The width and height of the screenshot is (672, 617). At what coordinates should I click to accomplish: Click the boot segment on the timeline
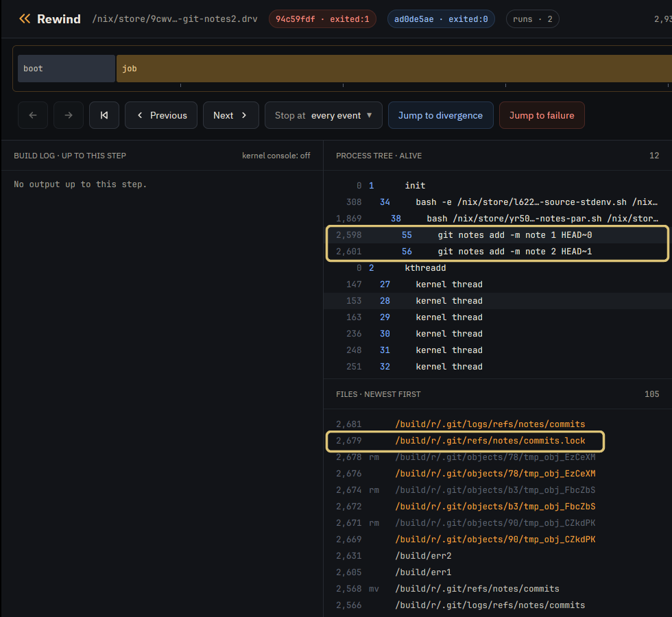pos(67,69)
